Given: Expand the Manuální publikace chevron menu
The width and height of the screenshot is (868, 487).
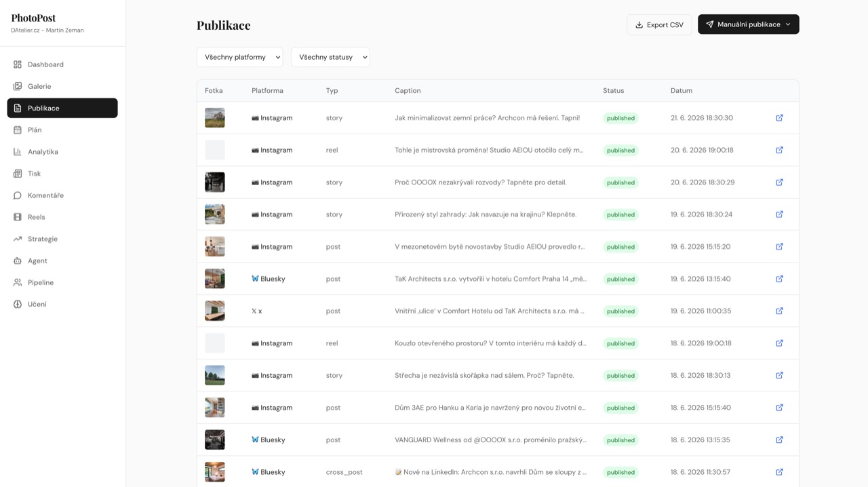Looking at the screenshot, I should 788,24.
